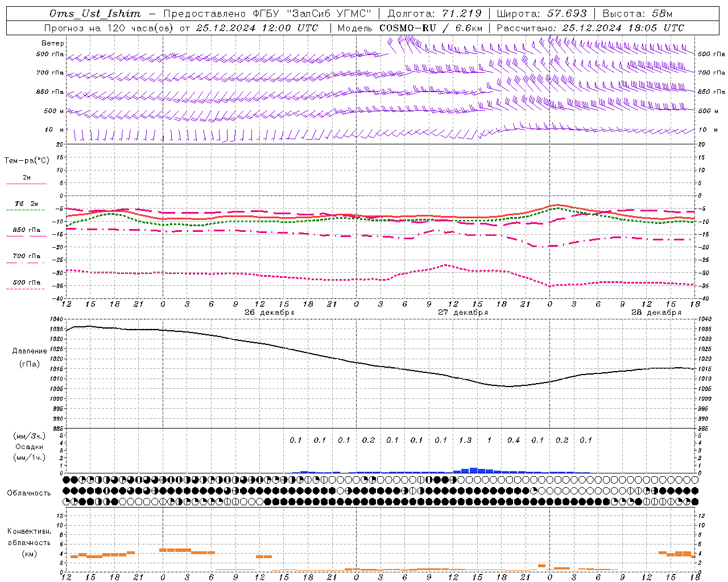Click the elevation text Высота: 58м
Screen dimensions: 728x582
tap(638, 14)
